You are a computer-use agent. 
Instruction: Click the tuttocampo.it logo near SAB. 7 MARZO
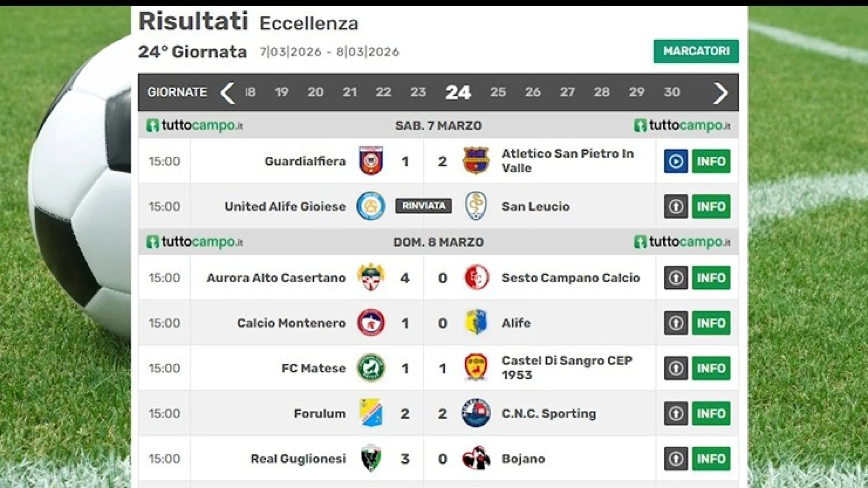tap(194, 126)
